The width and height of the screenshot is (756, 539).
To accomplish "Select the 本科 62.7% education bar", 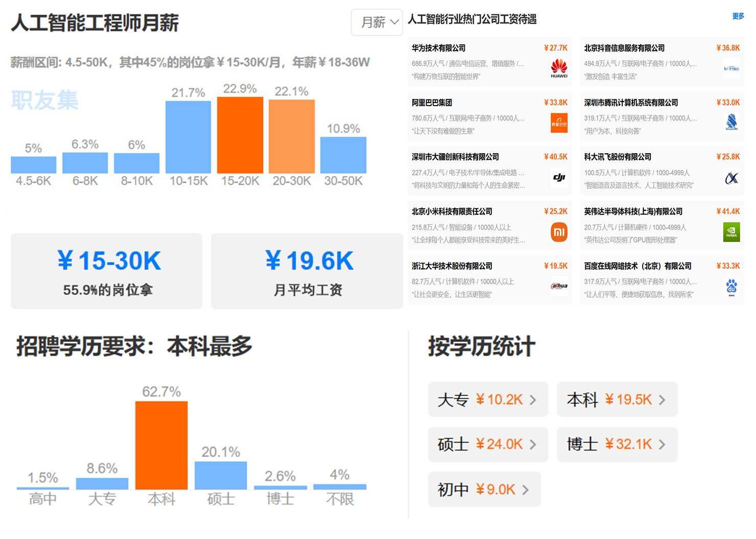I will pyautogui.click(x=161, y=446).
